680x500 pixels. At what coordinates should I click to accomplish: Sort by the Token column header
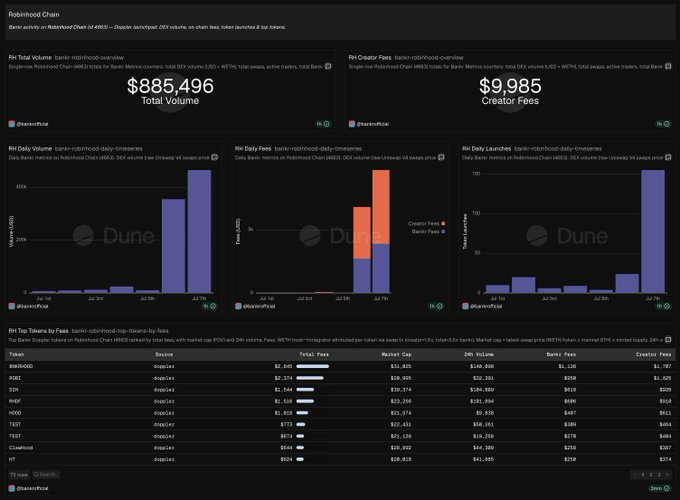click(16, 355)
